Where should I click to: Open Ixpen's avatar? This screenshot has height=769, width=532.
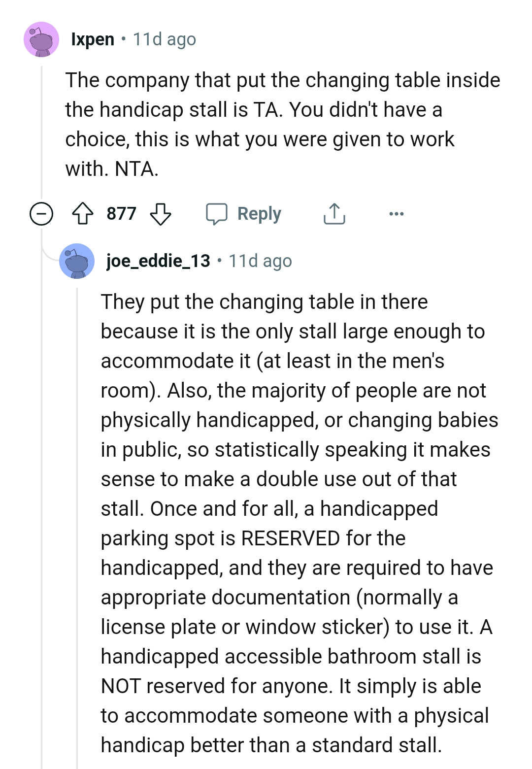tap(41, 39)
